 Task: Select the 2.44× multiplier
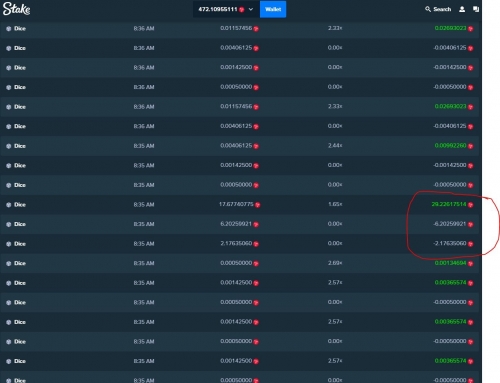335,145
